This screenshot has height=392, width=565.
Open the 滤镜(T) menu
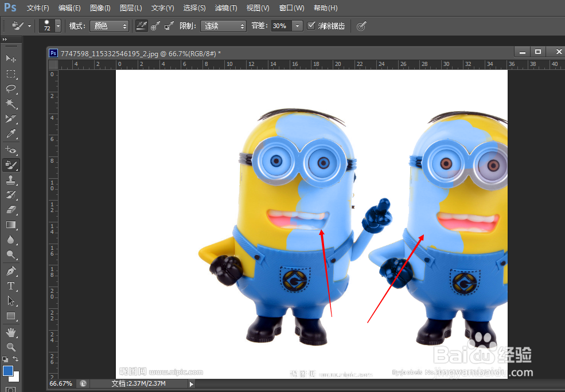(x=226, y=7)
